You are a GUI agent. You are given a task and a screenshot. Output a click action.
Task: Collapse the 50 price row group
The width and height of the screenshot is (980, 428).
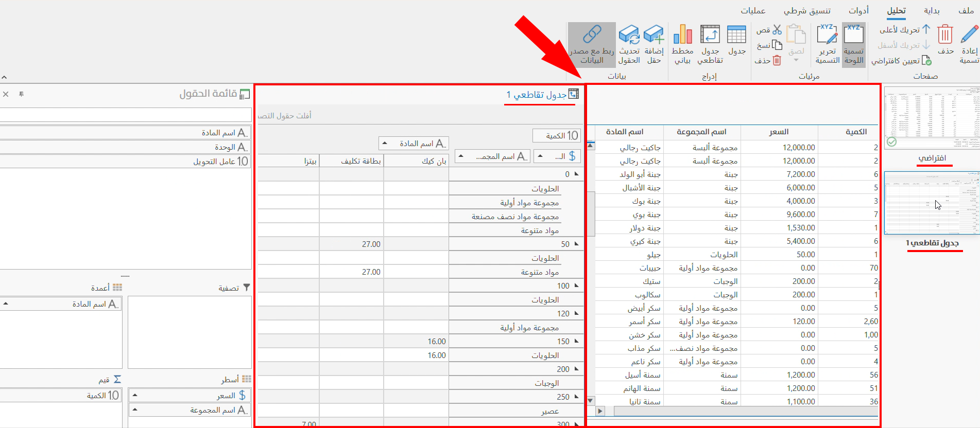pyautogui.click(x=576, y=244)
